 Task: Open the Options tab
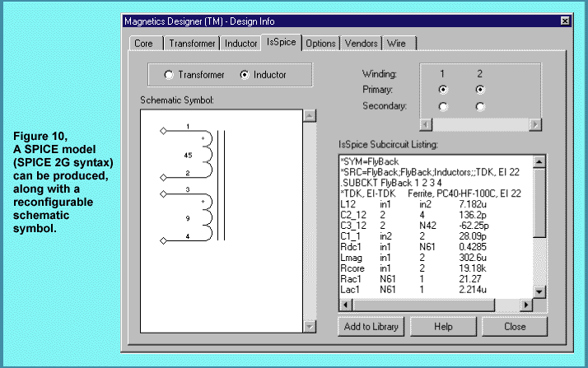click(321, 44)
